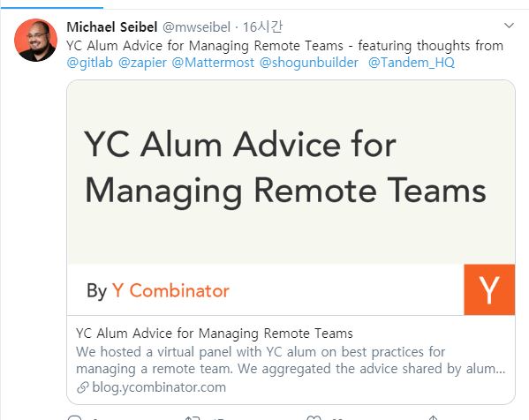The image size is (529, 420).
Task: Open the @mwseibel handle link
Action: (x=196, y=27)
